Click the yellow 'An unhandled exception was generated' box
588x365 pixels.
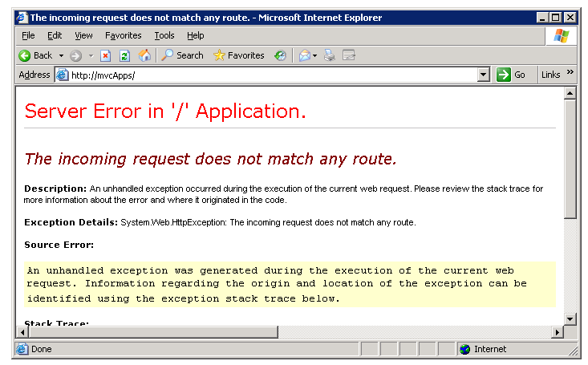point(290,284)
